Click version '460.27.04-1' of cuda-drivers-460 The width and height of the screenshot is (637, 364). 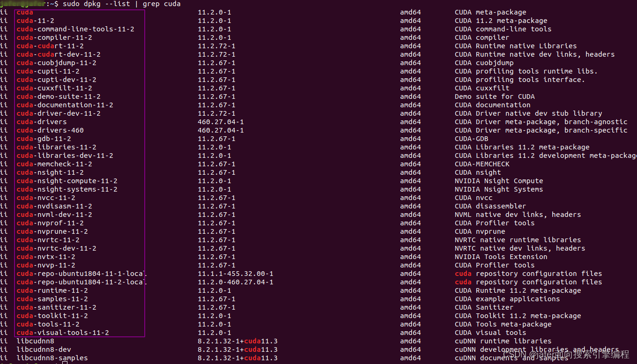pos(221,130)
